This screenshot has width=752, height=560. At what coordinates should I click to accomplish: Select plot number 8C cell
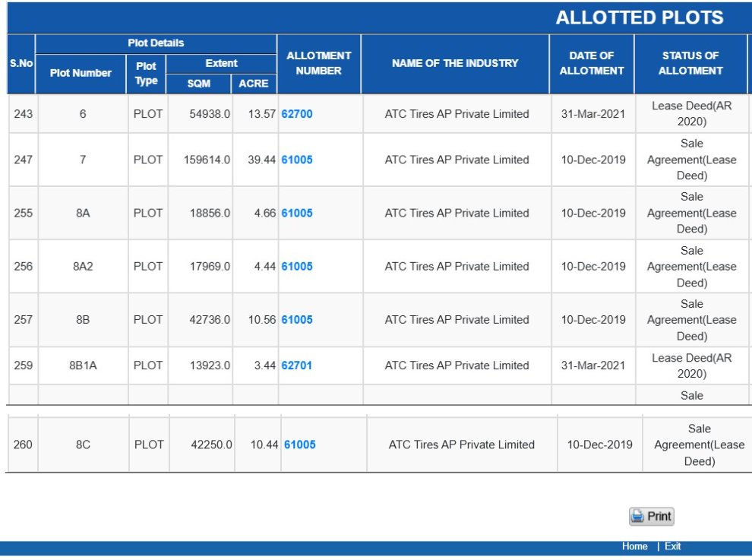(x=83, y=445)
